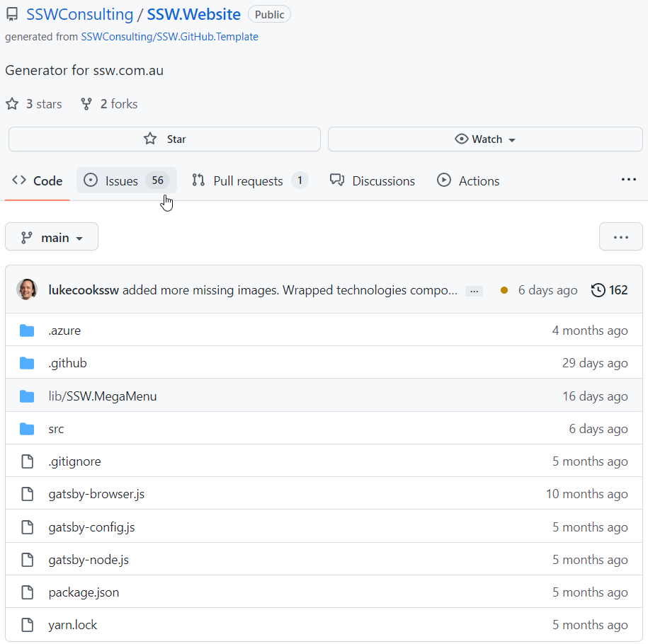Expand the commit message ellipsis
The image size is (648, 644).
474,291
